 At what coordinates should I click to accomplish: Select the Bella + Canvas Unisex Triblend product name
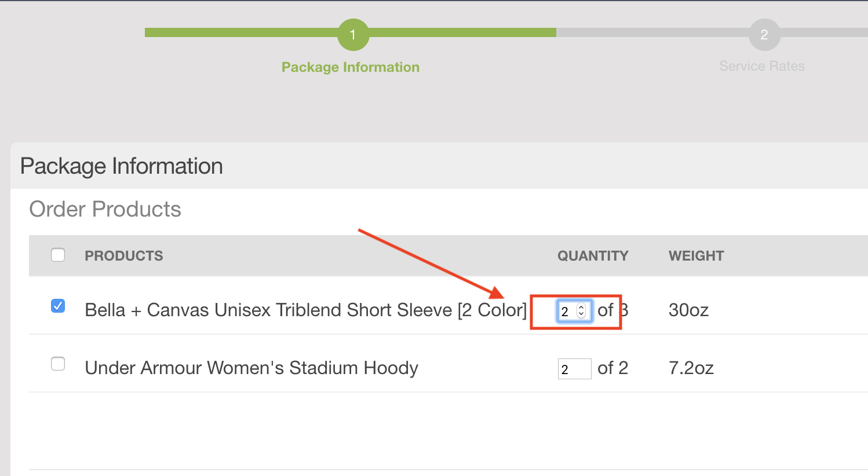point(306,310)
